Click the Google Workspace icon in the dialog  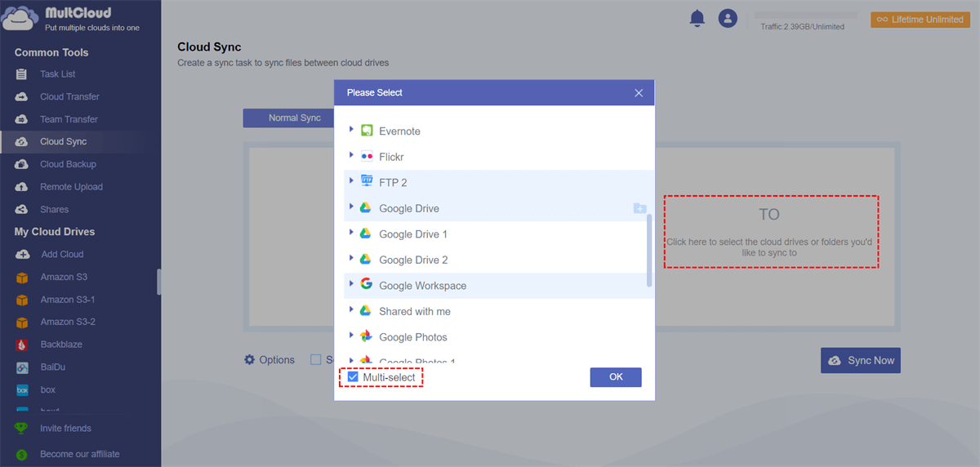tap(367, 285)
